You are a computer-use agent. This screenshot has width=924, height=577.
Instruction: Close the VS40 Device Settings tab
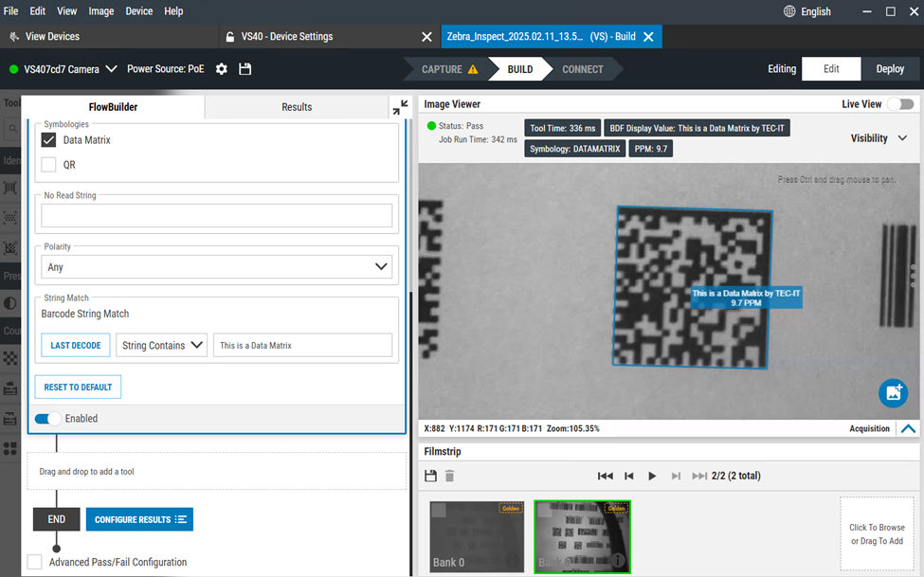click(426, 37)
